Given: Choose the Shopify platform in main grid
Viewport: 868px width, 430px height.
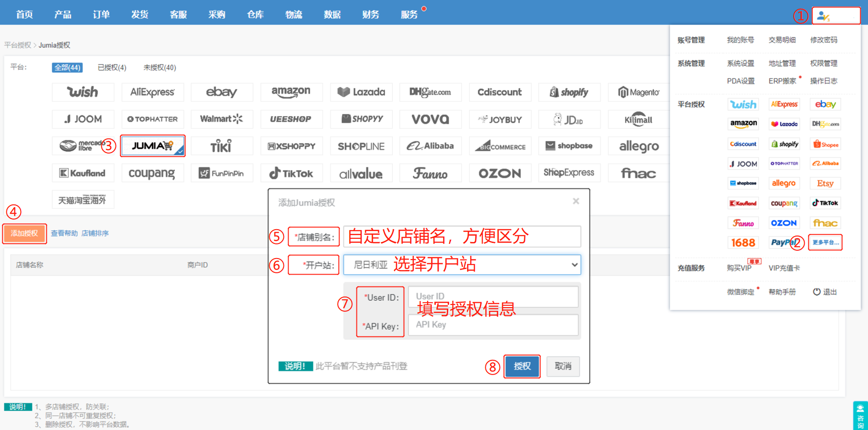Looking at the screenshot, I should click(569, 92).
